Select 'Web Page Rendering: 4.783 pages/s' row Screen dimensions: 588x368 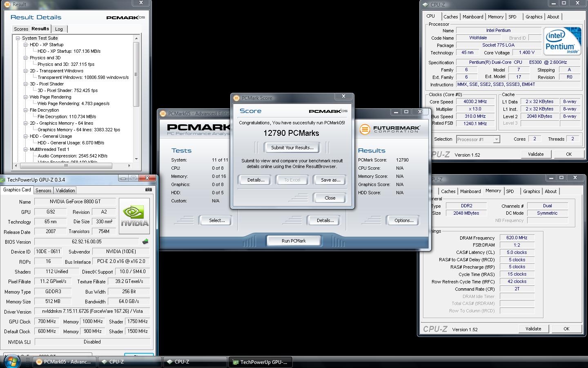[73, 103]
